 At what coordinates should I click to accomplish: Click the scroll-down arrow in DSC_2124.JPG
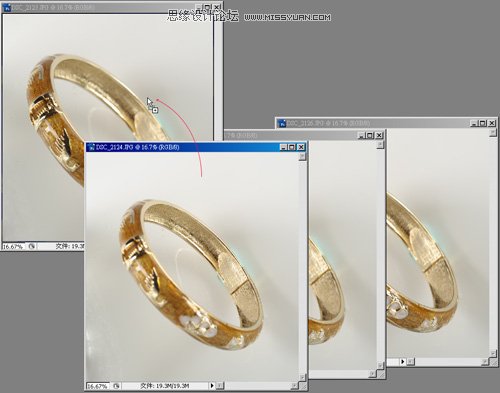pos(302,377)
